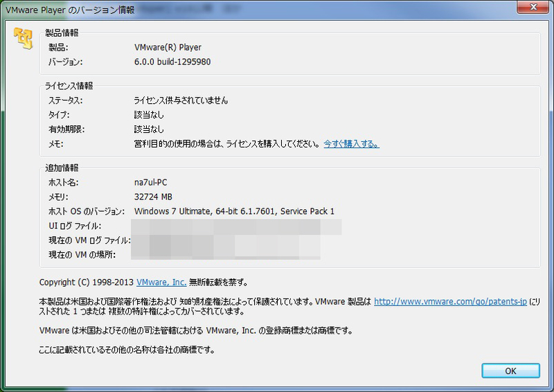Image resolution: width=554 pixels, height=392 pixels.
Task: Click the ここに記載されているその他の名称 trademark line
Action: pyautogui.click(x=127, y=350)
